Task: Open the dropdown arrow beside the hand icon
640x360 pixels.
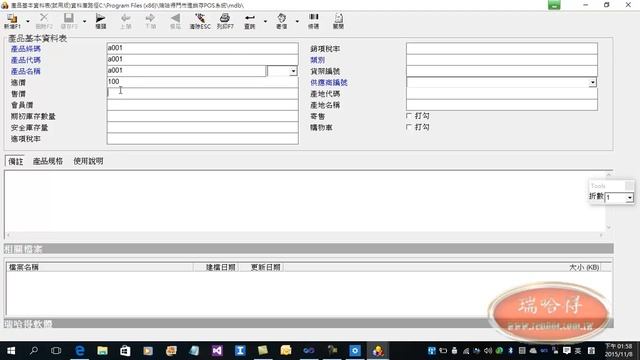Action: point(297,21)
